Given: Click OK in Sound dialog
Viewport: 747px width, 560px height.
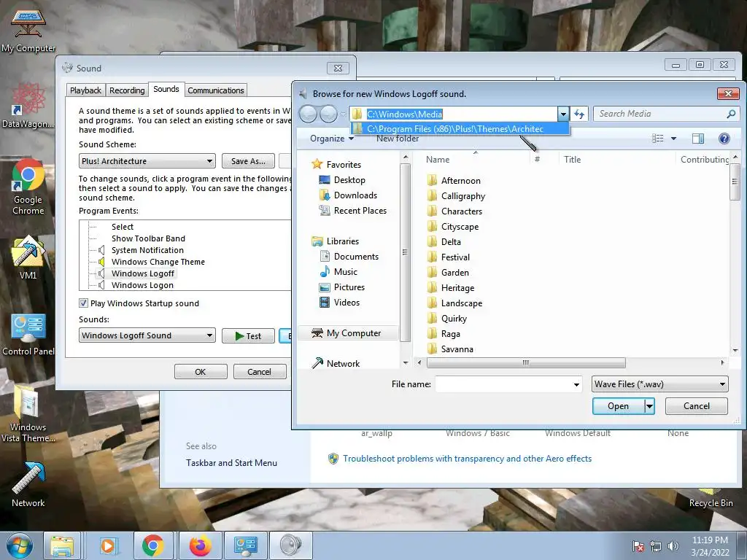Looking at the screenshot, I should (x=201, y=371).
